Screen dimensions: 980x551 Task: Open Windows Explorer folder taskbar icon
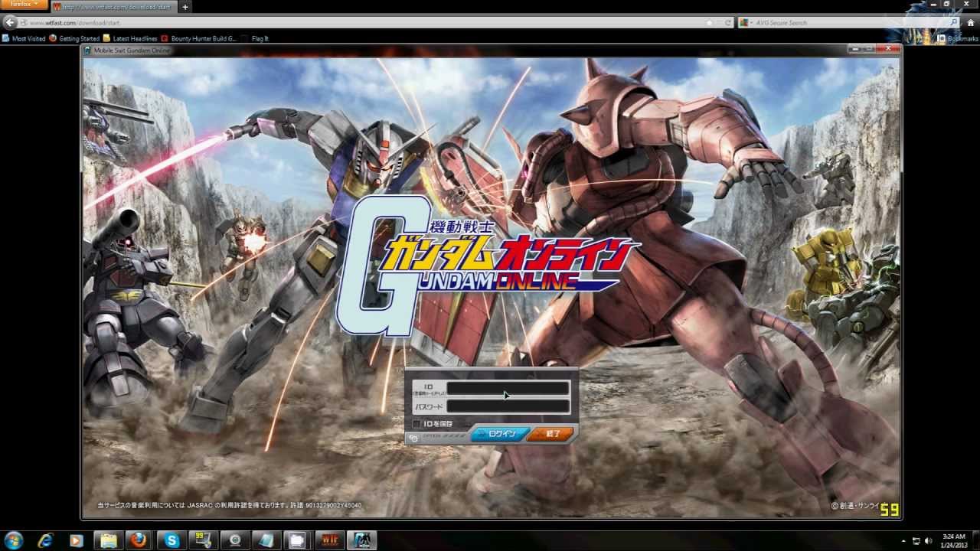tap(108, 540)
